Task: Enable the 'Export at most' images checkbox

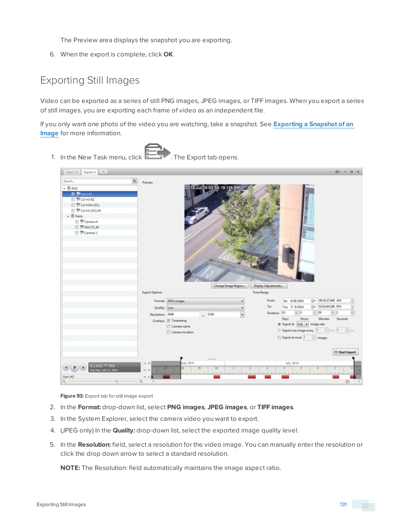Action: click(279, 337)
